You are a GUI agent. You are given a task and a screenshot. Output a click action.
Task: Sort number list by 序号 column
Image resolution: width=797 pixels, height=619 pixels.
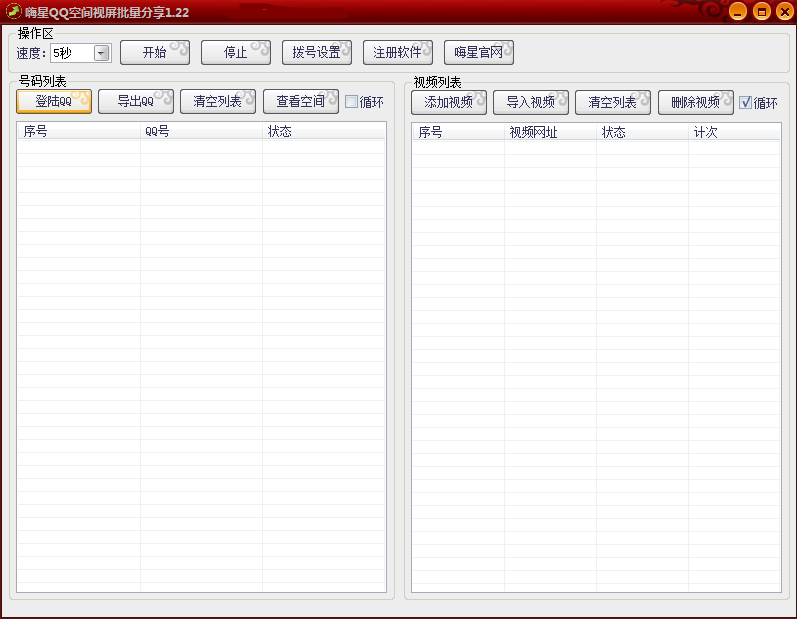[79, 131]
